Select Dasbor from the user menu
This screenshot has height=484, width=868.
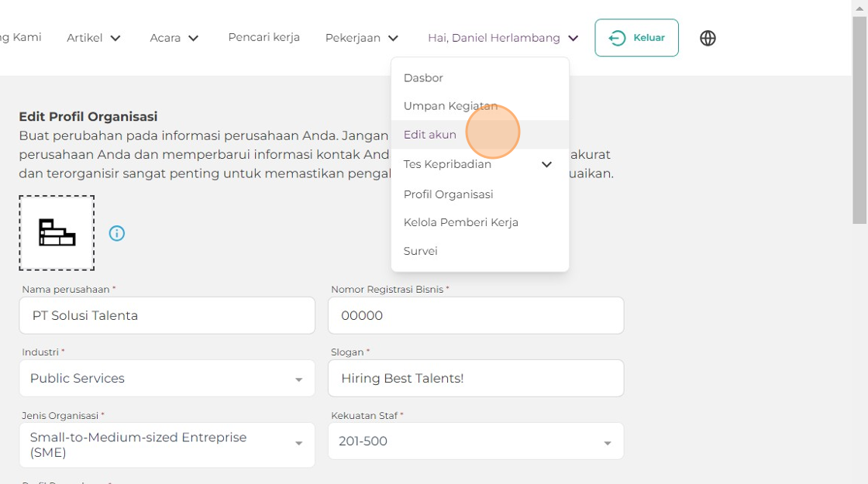point(423,78)
